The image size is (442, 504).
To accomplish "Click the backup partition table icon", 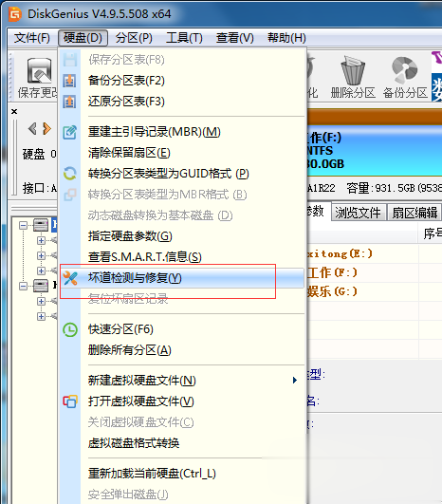I will (x=69, y=81).
